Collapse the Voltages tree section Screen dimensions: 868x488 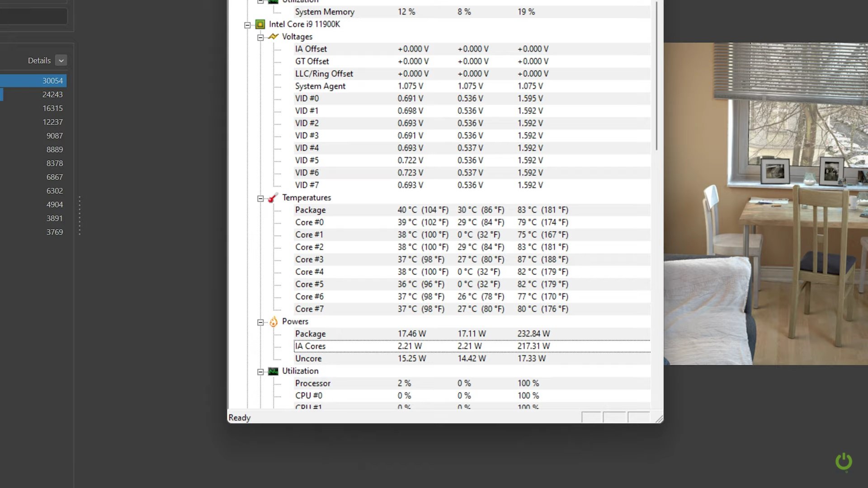260,38
